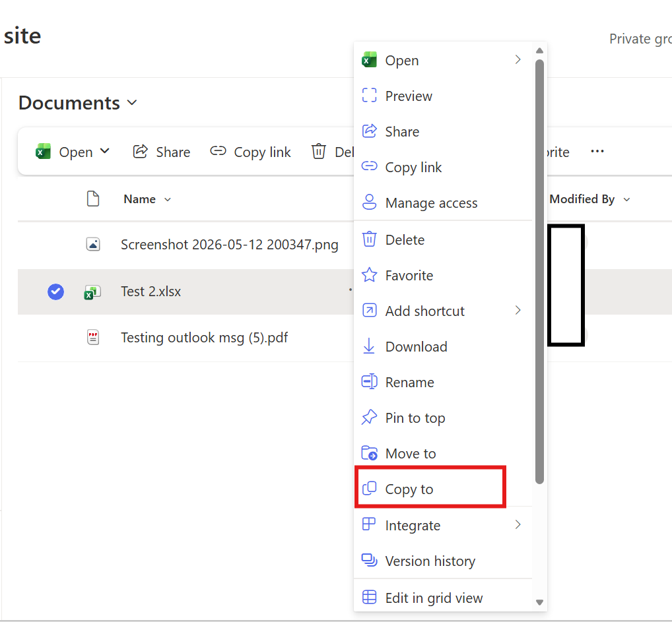The height and width of the screenshot is (622, 672).
Task: Click the Rename text in the context menu
Action: [x=409, y=382]
